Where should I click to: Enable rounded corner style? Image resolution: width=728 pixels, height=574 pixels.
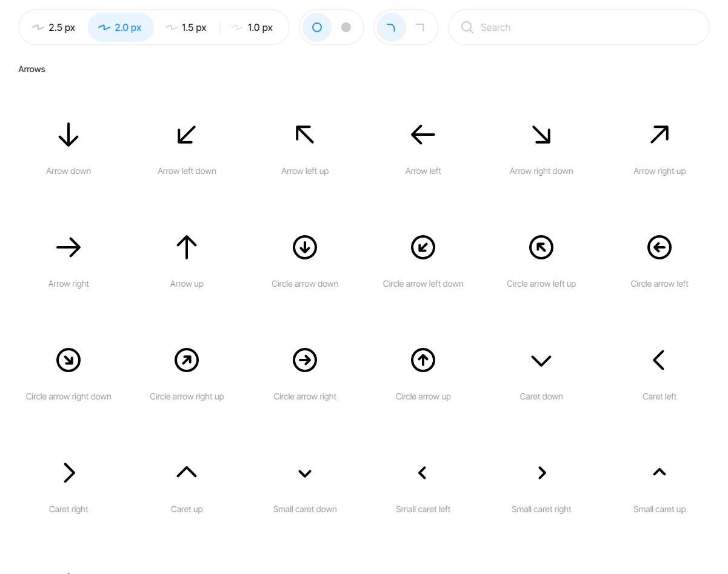[391, 27]
